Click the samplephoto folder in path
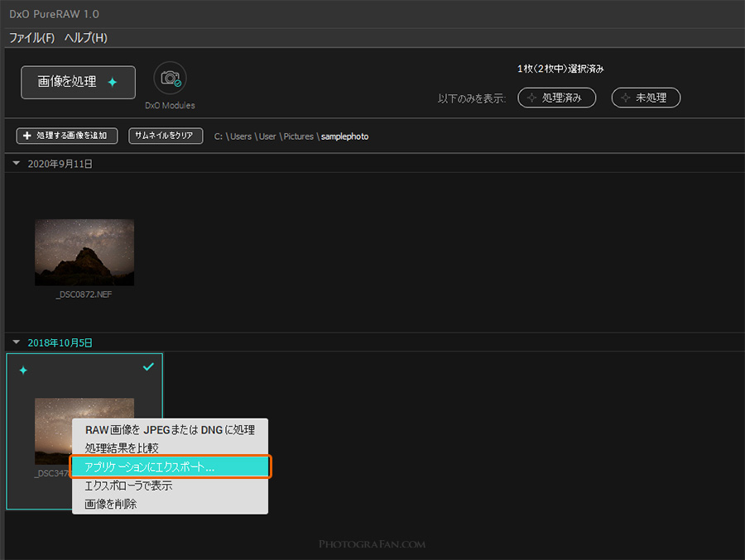The width and height of the screenshot is (745, 560). 345,136
